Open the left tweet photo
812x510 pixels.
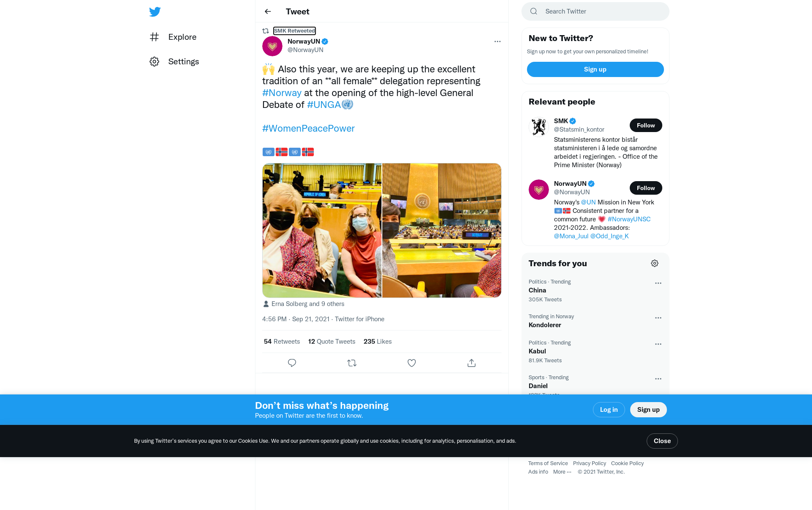(322, 230)
